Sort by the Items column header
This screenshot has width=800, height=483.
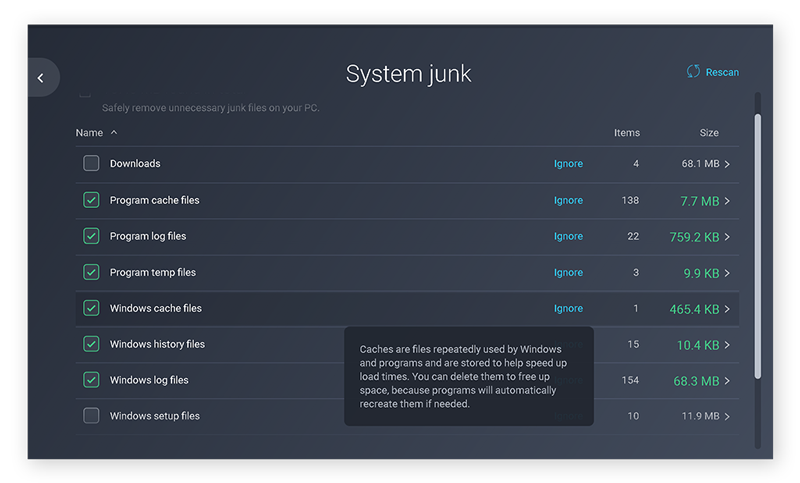point(626,133)
